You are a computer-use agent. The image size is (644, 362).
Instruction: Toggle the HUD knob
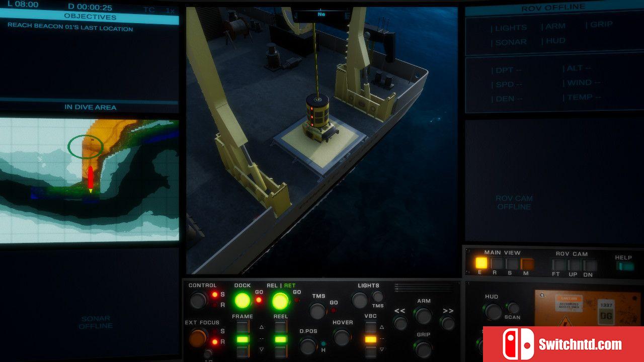coord(493,312)
